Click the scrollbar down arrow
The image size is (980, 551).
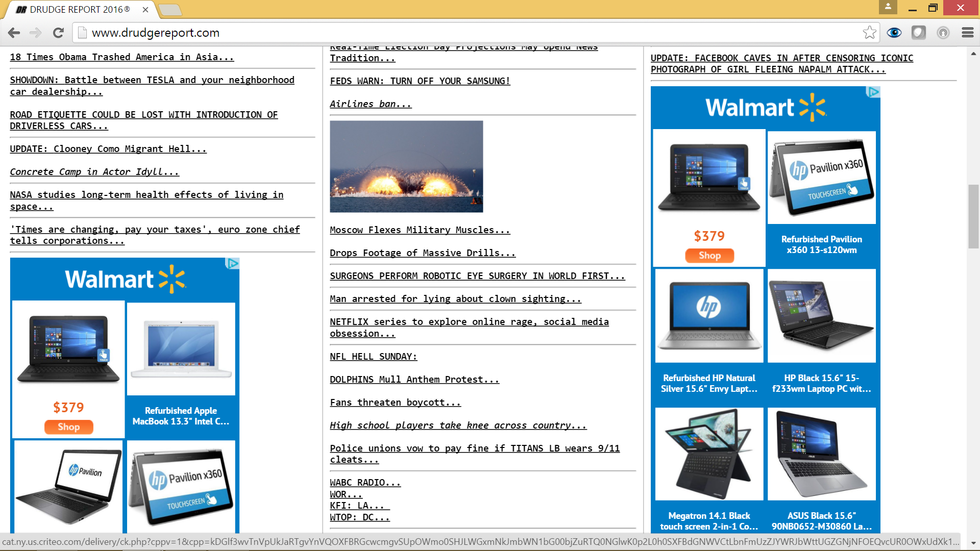click(x=973, y=543)
